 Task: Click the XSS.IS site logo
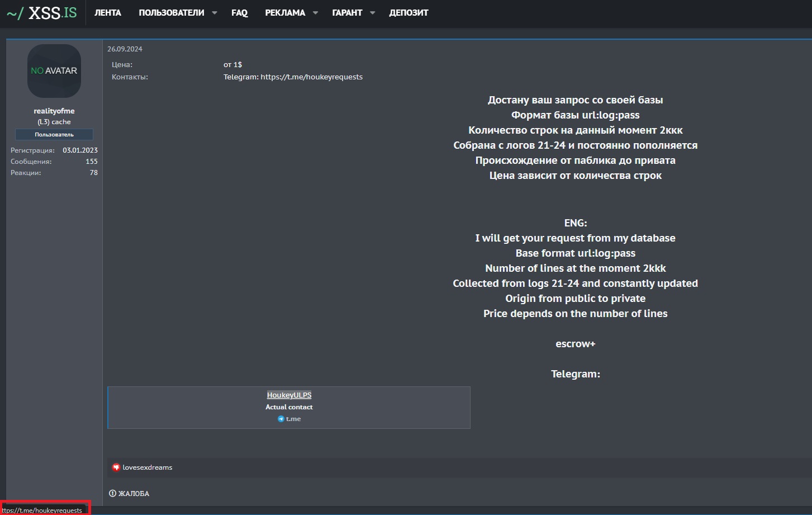pos(42,13)
